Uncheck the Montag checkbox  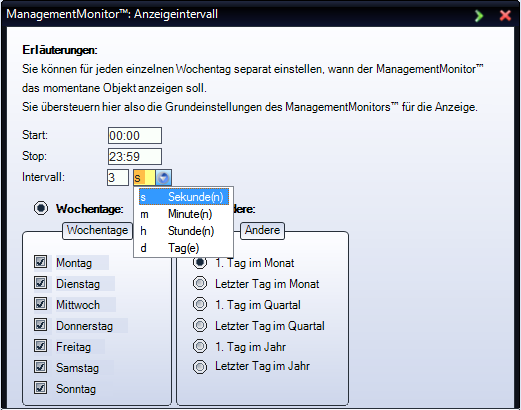click(40, 262)
